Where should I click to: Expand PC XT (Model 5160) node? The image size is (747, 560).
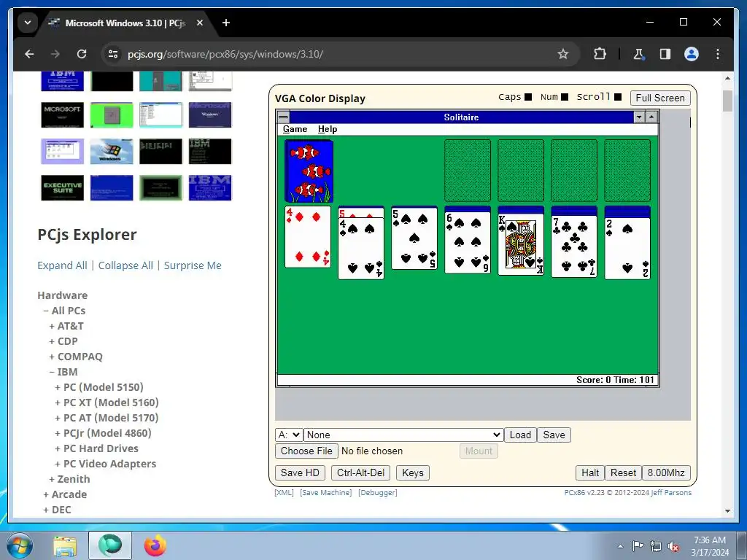107,402
